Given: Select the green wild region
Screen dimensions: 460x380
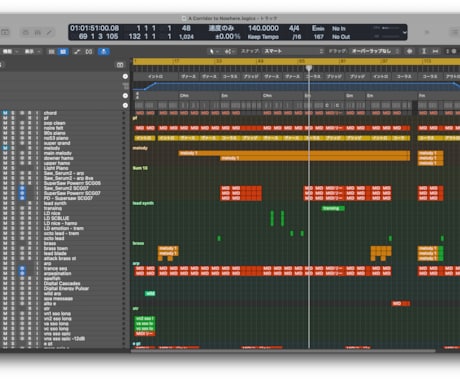Looking at the screenshot, I should point(150,293).
